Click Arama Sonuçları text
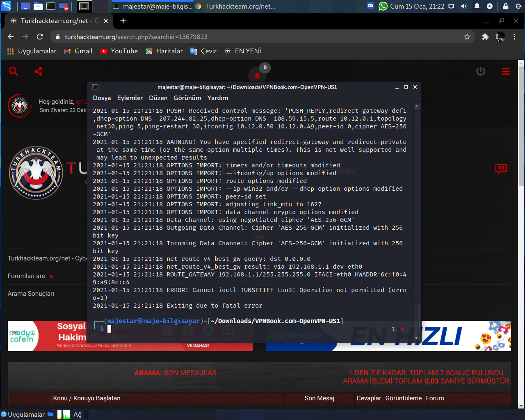 click(31, 294)
